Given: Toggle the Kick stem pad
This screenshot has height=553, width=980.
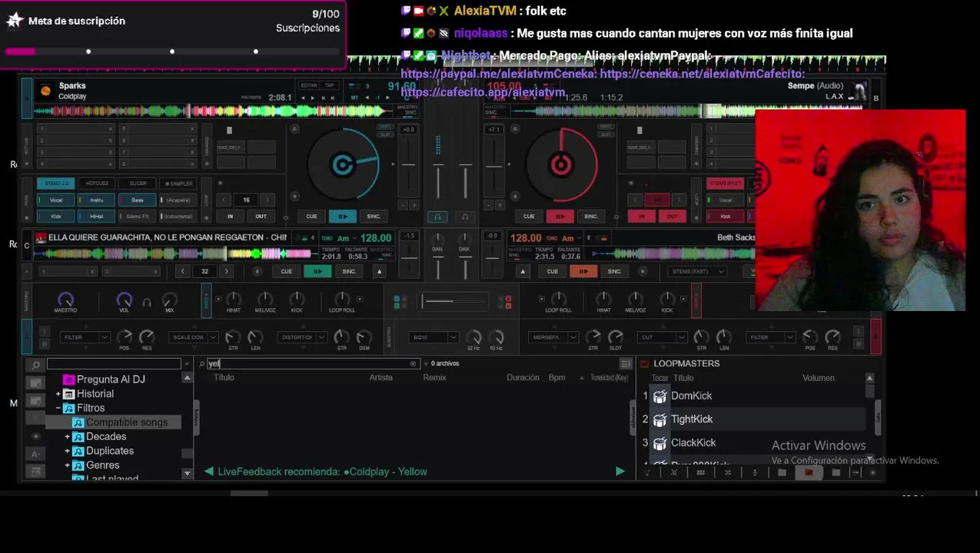Looking at the screenshot, I should point(56,217).
